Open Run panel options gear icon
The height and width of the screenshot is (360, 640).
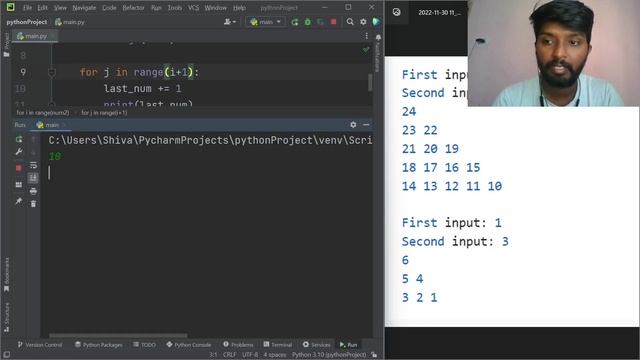tap(353, 125)
